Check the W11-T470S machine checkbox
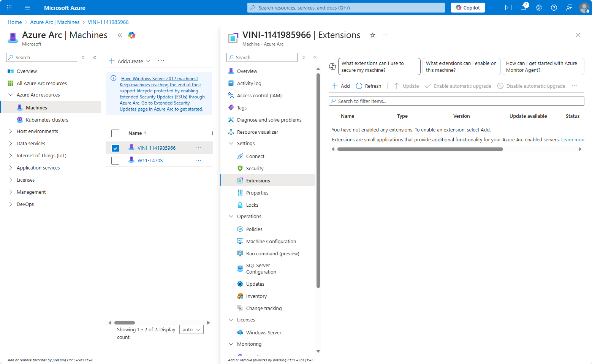The image size is (592, 364). click(116, 161)
